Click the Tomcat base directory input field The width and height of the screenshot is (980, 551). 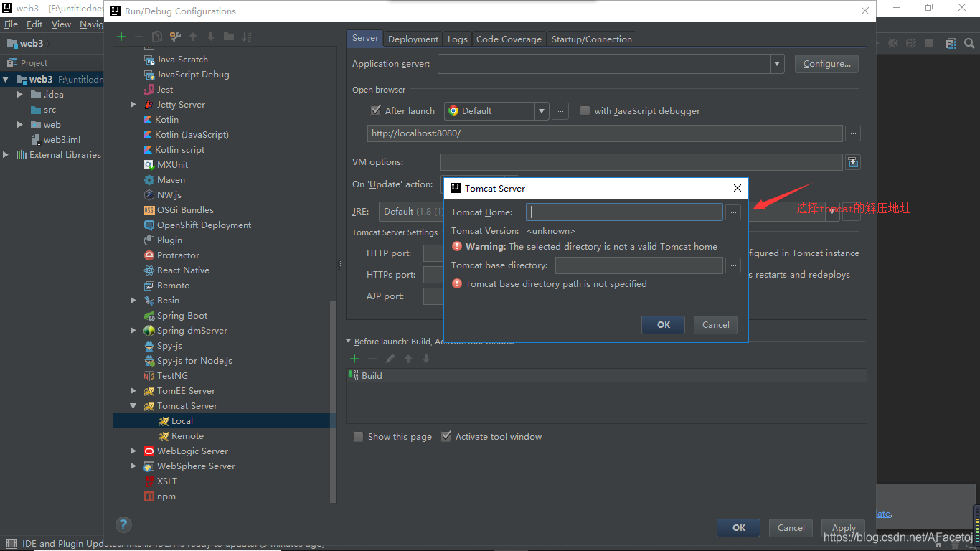click(639, 265)
